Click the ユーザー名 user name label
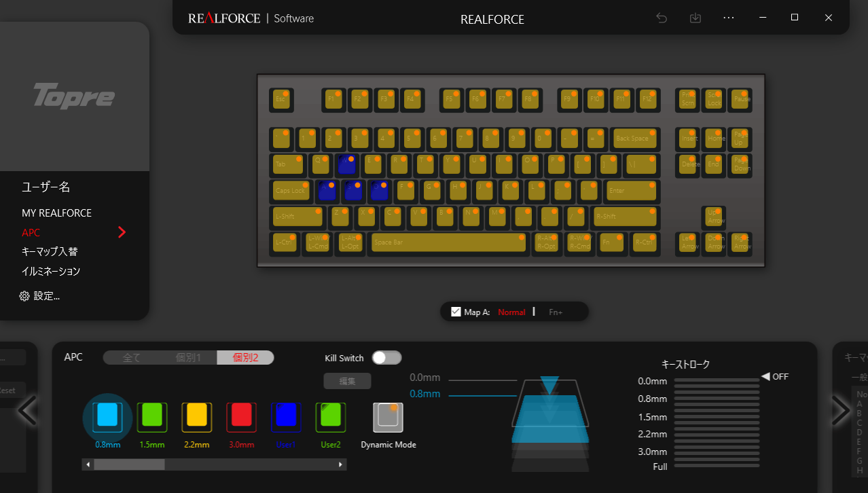 (x=46, y=187)
